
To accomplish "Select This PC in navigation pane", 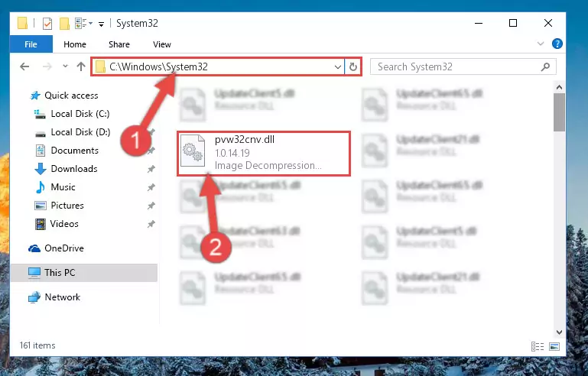I will (84, 273).
